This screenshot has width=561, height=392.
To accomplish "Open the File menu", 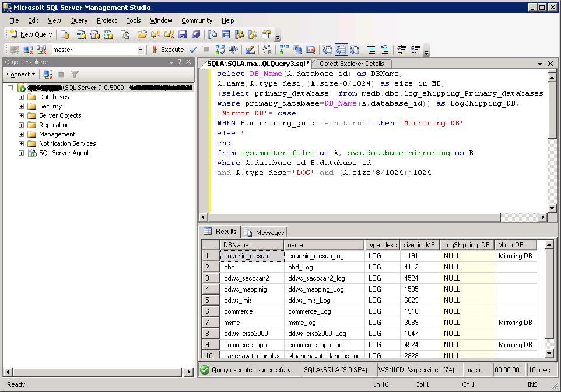I will [14, 20].
